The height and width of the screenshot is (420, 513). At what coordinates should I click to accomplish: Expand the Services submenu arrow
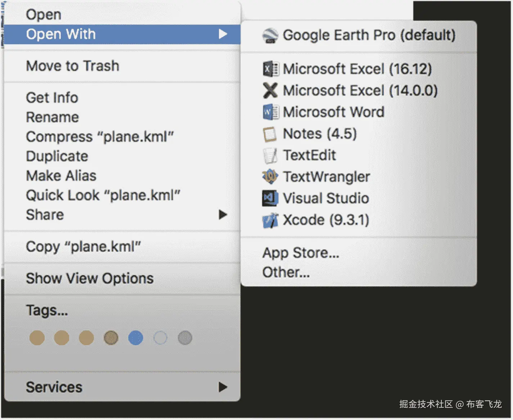pyautogui.click(x=223, y=387)
